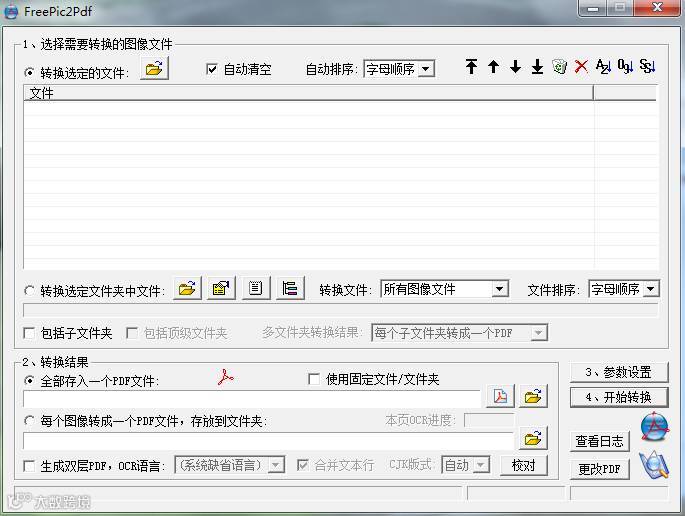This screenshot has width=685, height=516.
Task: Click the 本页OCR进度 progress bar
Action: click(489, 420)
